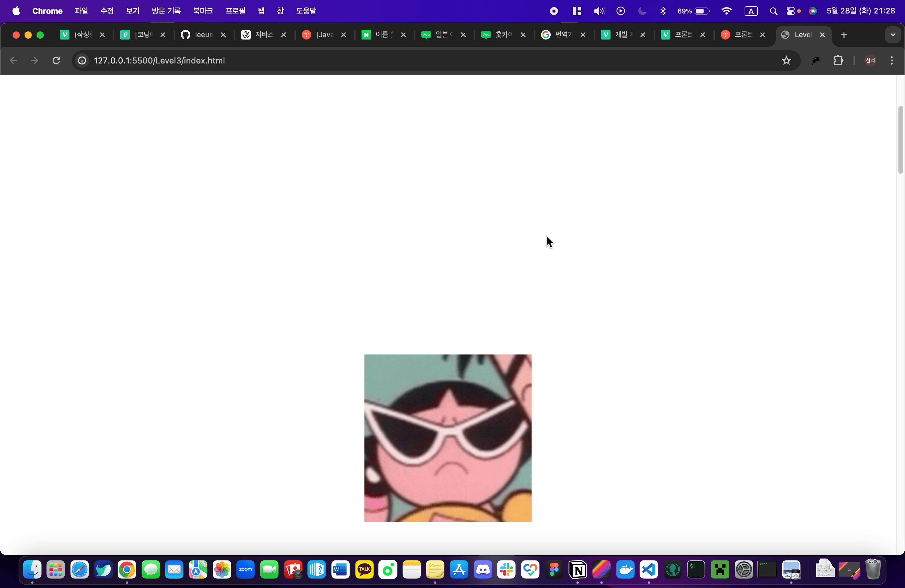905x588 pixels.
Task: Open the Chrome extensions puzzle icon
Action: pos(838,60)
